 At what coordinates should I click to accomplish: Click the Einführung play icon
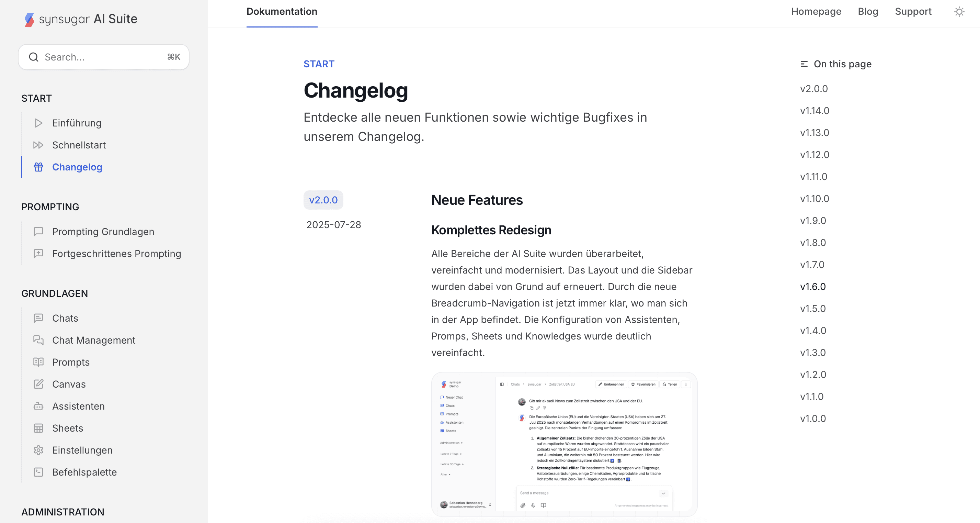[x=38, y=123]
